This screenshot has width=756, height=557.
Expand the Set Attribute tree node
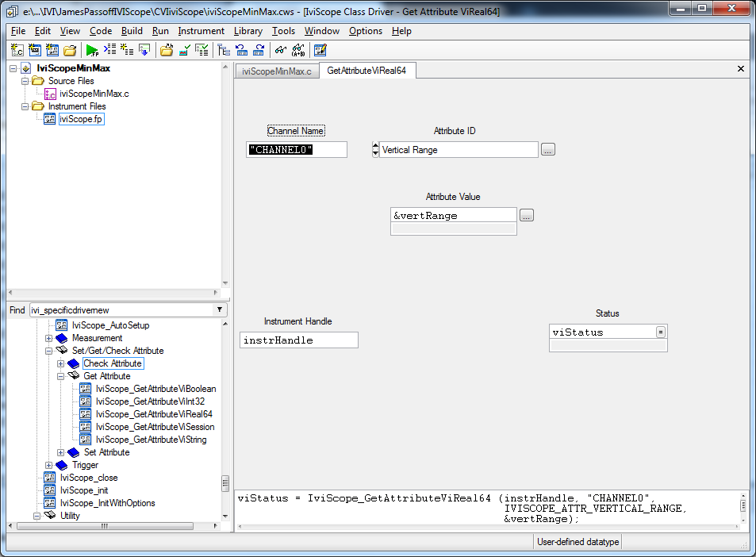click(61, 452)
